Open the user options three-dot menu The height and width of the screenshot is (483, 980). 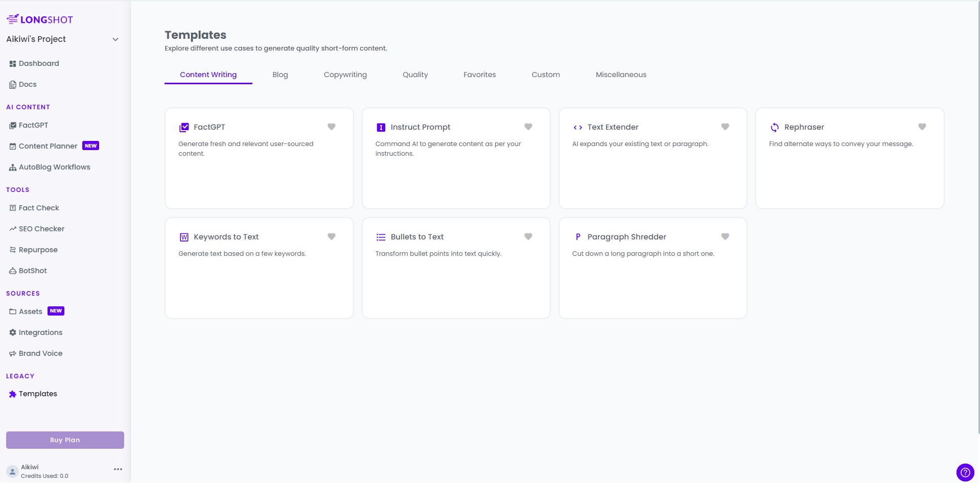coord(118,469)
